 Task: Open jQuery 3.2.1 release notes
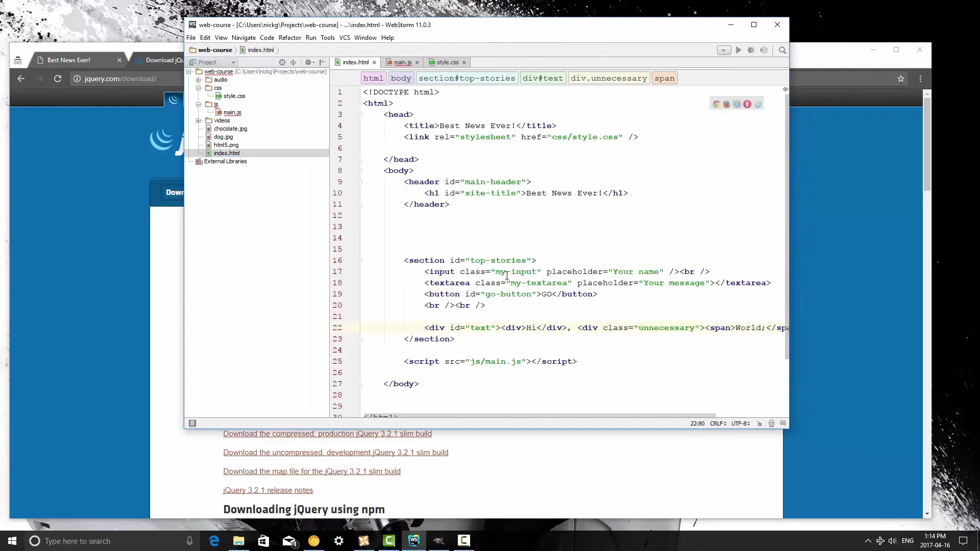click(268, 490)
